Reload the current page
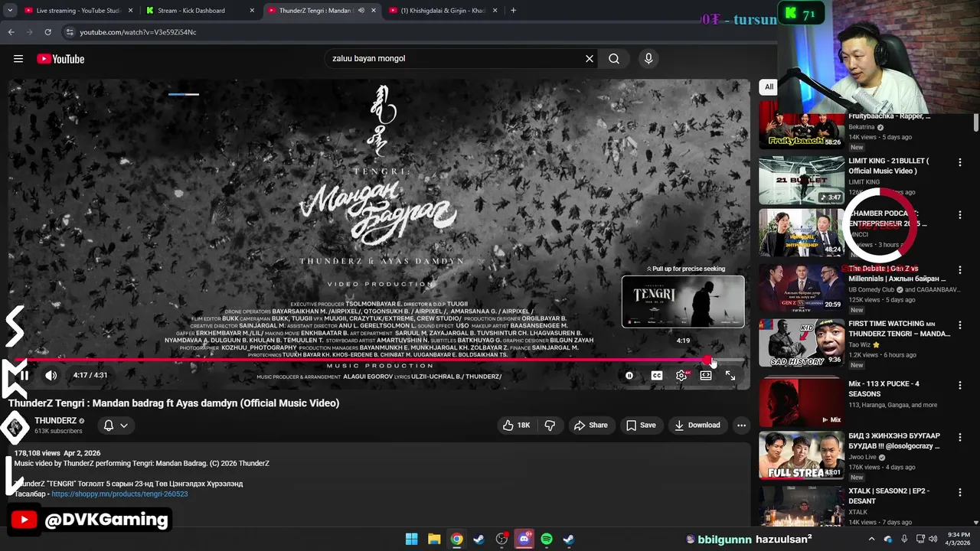Image resolution: width=980 pixels, height=551 pixels. point(47,32)
